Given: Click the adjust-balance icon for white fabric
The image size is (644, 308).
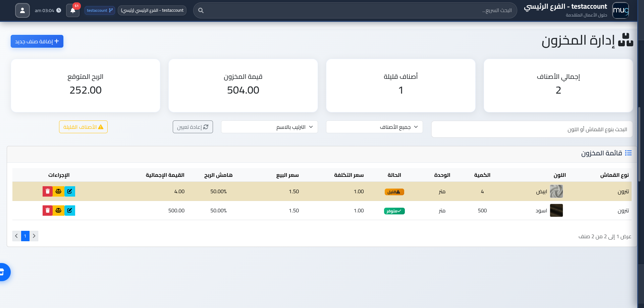Looking at the screenshot, I should coord(58,191).
